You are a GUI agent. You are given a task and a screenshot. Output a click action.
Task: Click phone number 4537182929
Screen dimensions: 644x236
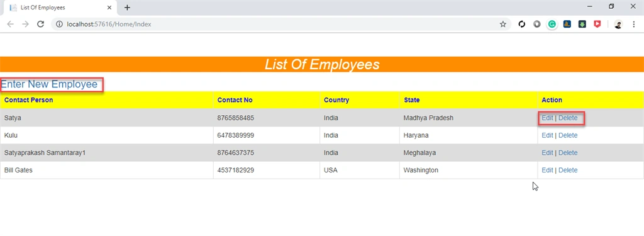(236, 170)
